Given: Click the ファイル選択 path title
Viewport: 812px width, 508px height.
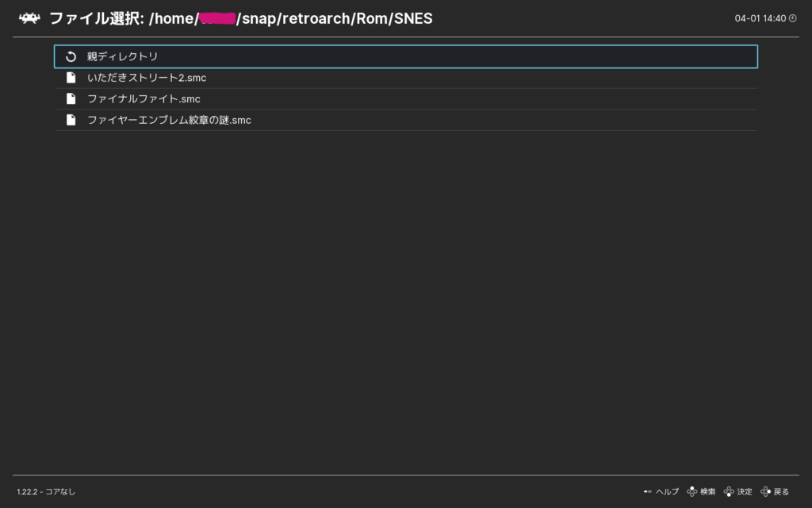Looking at the screenshot, I should pyautogui.click(x=241, y=17).
